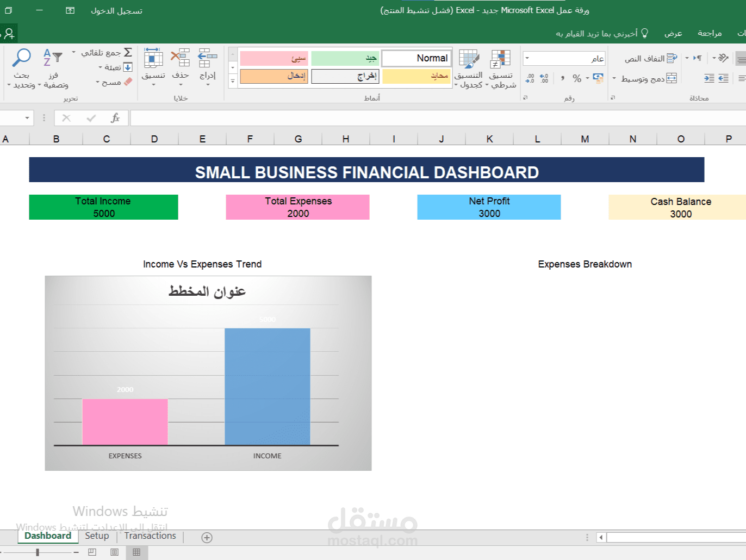Viewport: 746px width, 560px height.
Task: Click Merge & Center button
Action: [x=649, y=78]
